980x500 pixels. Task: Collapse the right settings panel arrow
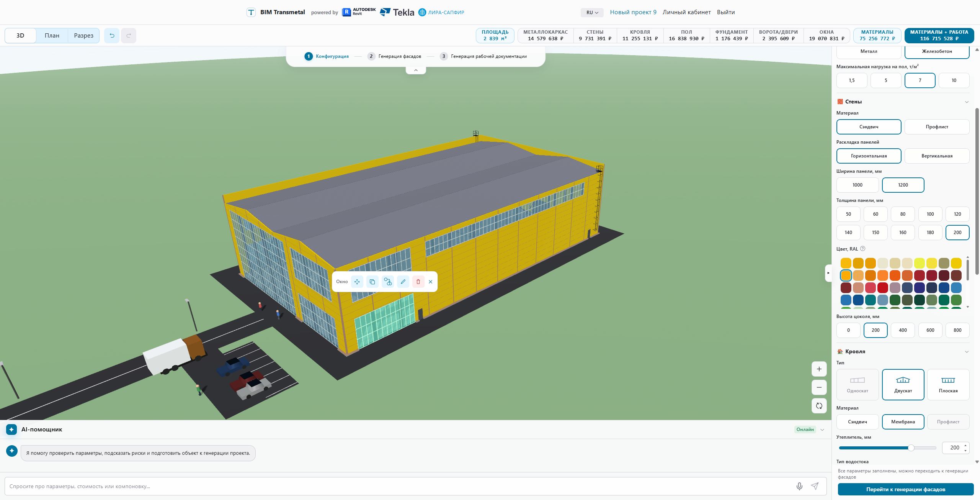click(x=828, y=273)
